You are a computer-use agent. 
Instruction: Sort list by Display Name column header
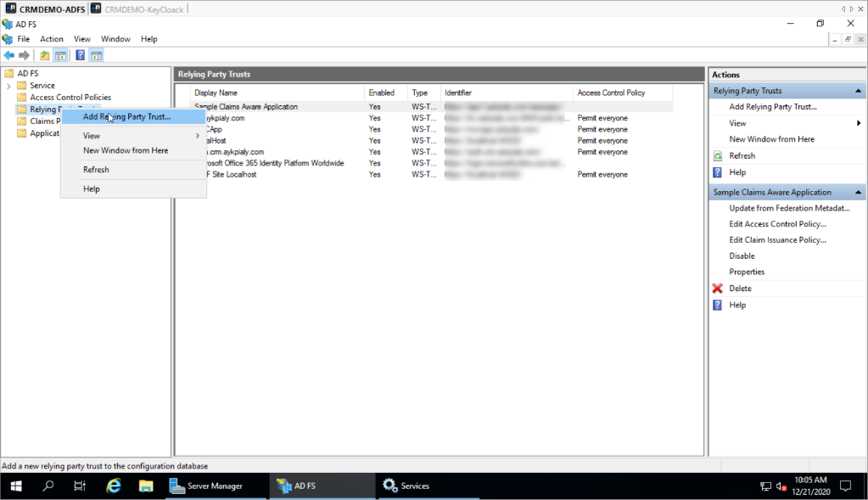pyautogui.click(x=216, y=93)
